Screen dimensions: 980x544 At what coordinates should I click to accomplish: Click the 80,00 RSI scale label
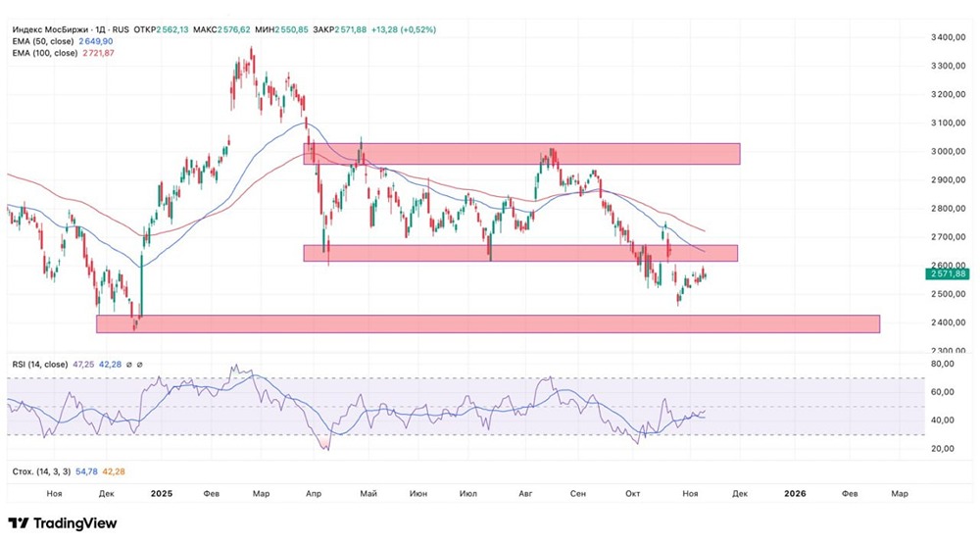point(943,364)
